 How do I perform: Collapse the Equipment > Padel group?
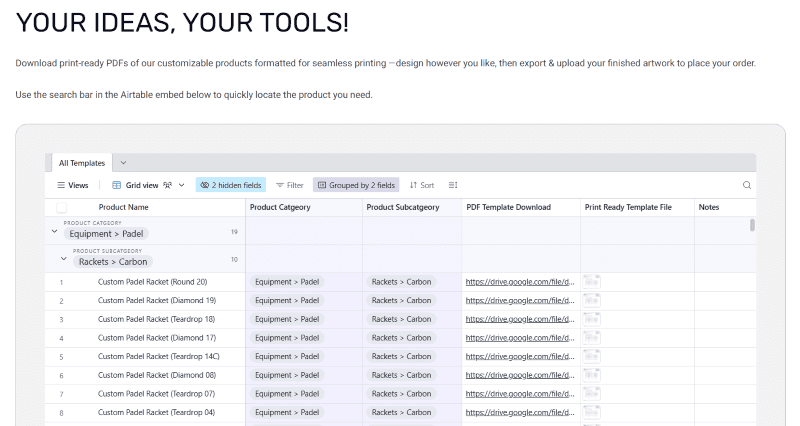tap(55, 232)
